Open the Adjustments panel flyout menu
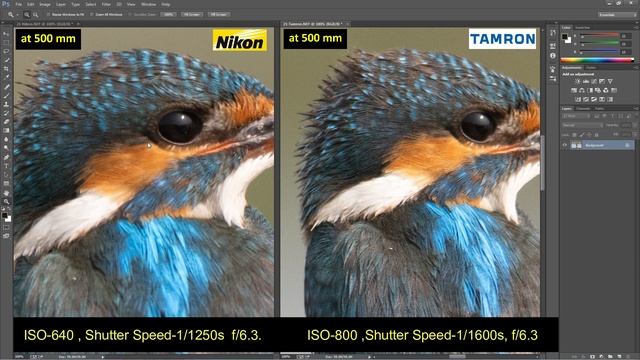 pos(636,67)
